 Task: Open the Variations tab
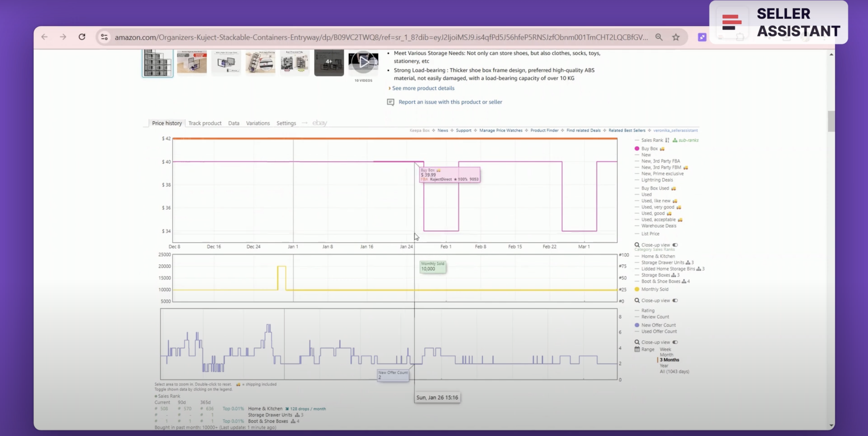pyautogui.click(x=258, y=123)
